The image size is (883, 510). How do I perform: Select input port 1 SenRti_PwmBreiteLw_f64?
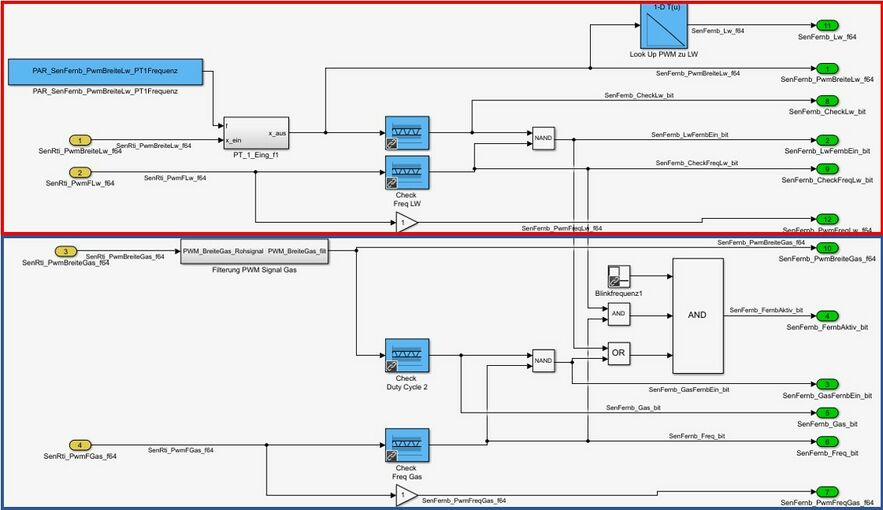pos(81,141)
